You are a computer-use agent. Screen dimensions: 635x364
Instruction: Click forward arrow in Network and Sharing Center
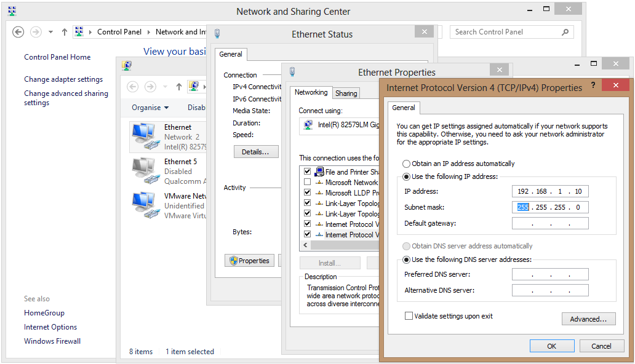(x=36, y=32)
